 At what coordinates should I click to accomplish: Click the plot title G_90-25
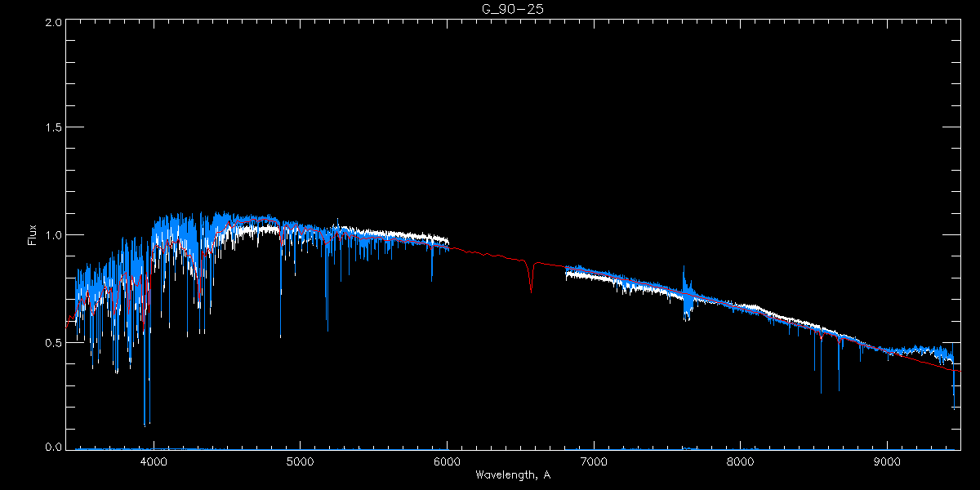pos(512,9)
